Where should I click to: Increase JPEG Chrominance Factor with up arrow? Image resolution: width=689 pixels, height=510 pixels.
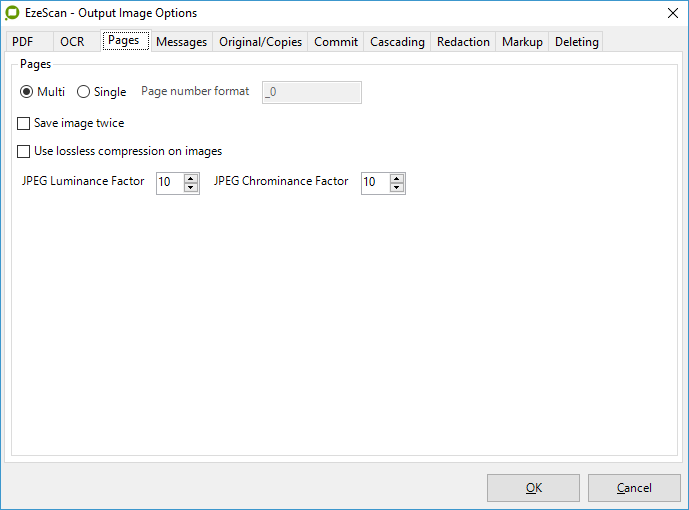(x=397, y=178)
